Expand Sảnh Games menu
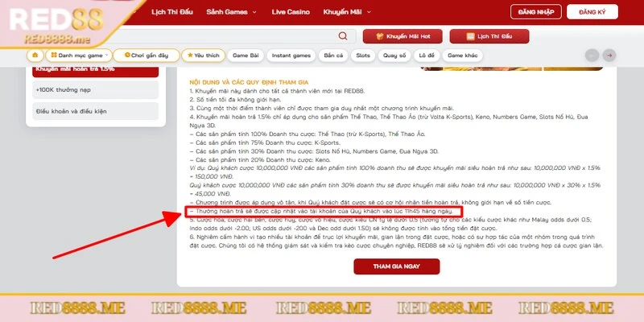Screen dimensions: 644x322 [x=231, y=12]
